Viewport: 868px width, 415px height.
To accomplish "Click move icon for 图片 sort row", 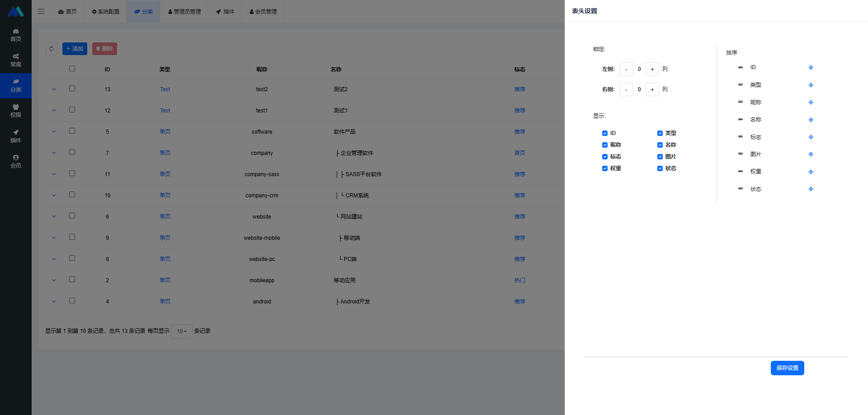I will (x=811, y=154).
